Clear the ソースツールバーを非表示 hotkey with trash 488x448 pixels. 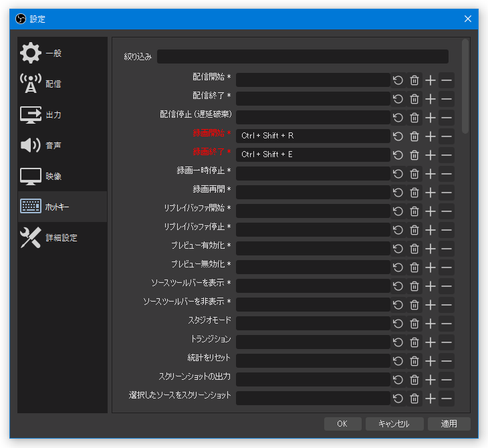pos(414,305)
